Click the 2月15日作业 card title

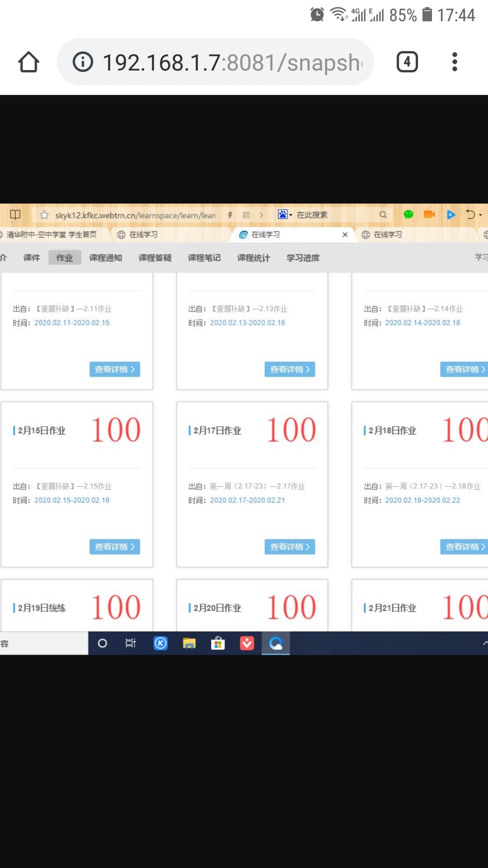[x=42, y=430]
